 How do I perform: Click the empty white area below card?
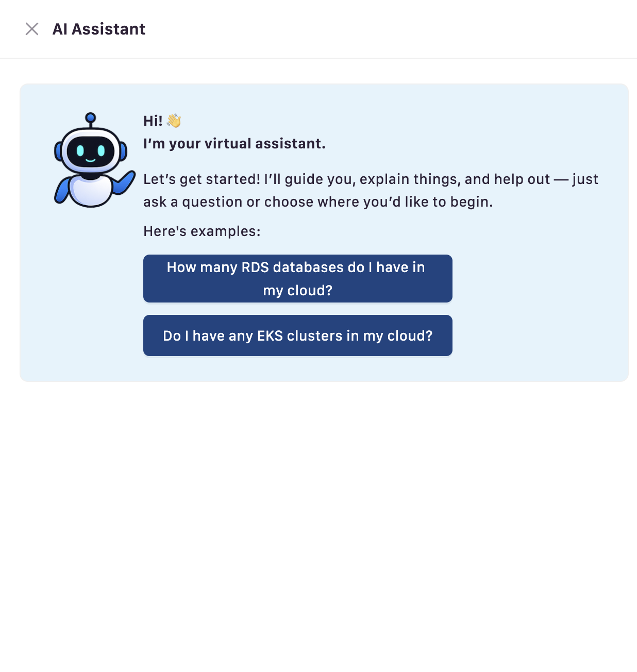(318, 526)
